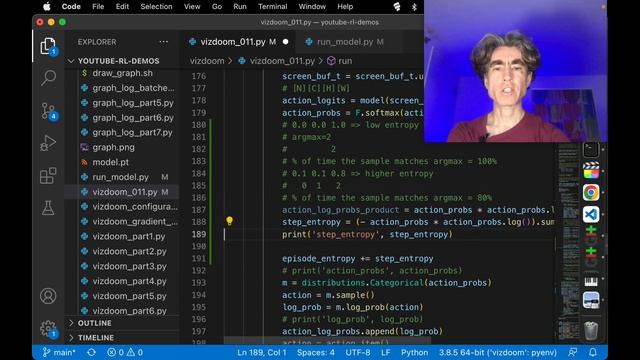Screen dimensions: 640x360
Task: Open Terminal from the dock
Action: [x=591, y=150]
